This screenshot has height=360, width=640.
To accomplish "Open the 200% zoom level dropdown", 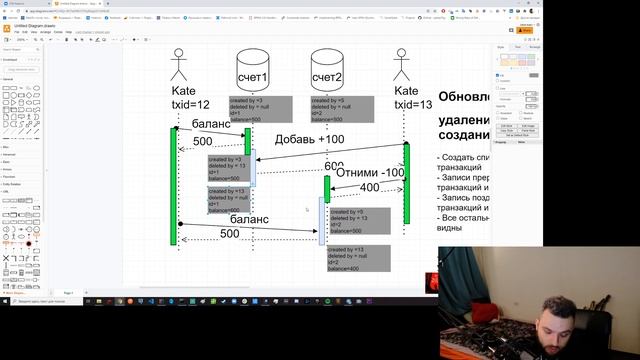I will (x=22, y=40).
